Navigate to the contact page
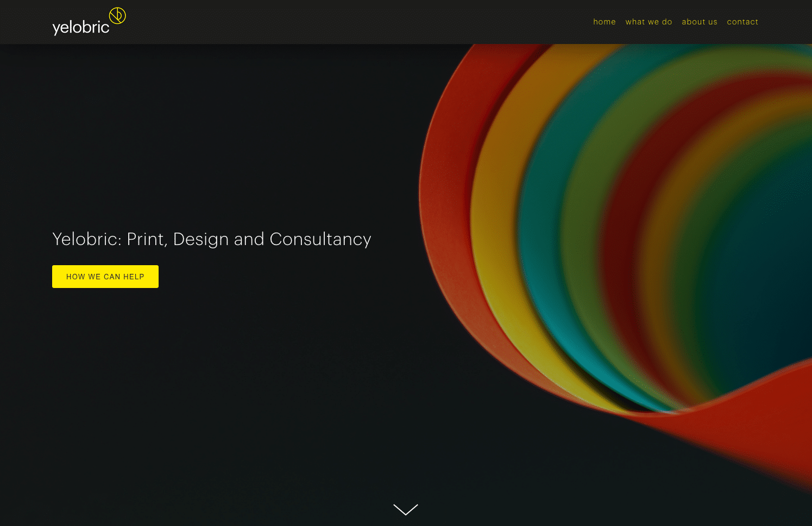 [742, 22]
